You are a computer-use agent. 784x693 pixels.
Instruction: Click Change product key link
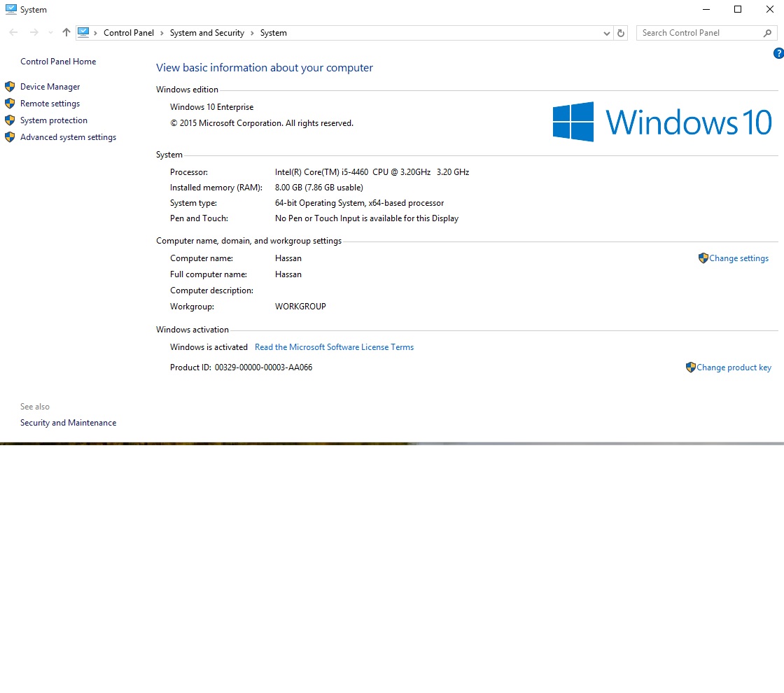click(734, 367)
